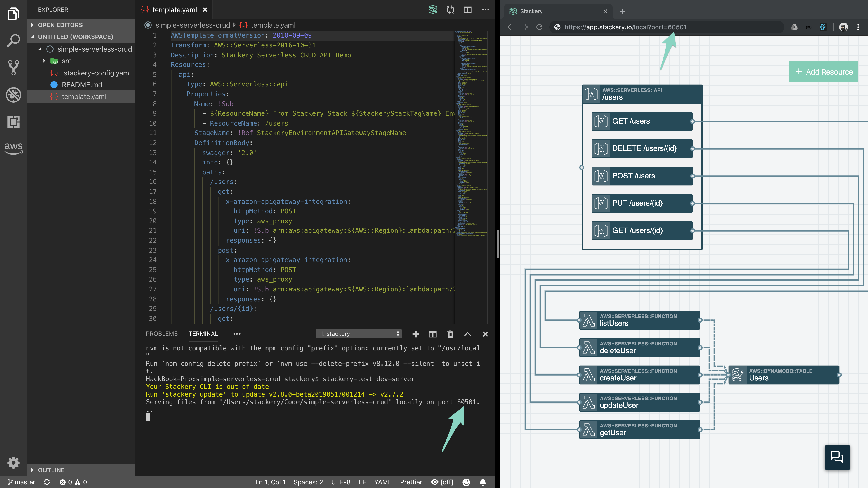868x488 pixels.
Task: Click the compare changes editor icon
Action: 451,10
